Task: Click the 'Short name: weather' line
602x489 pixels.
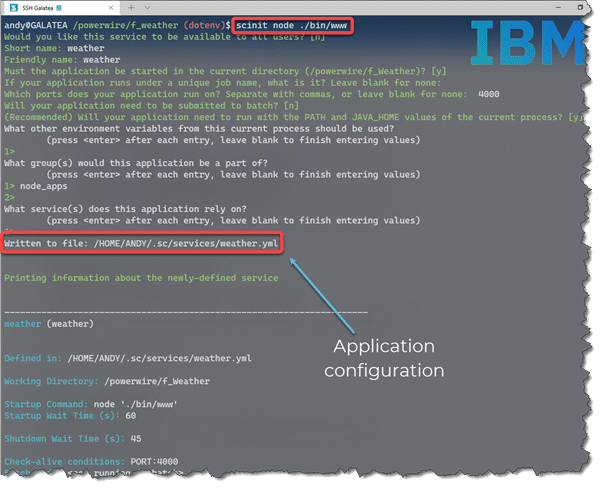Action: [x=54, y=48]
